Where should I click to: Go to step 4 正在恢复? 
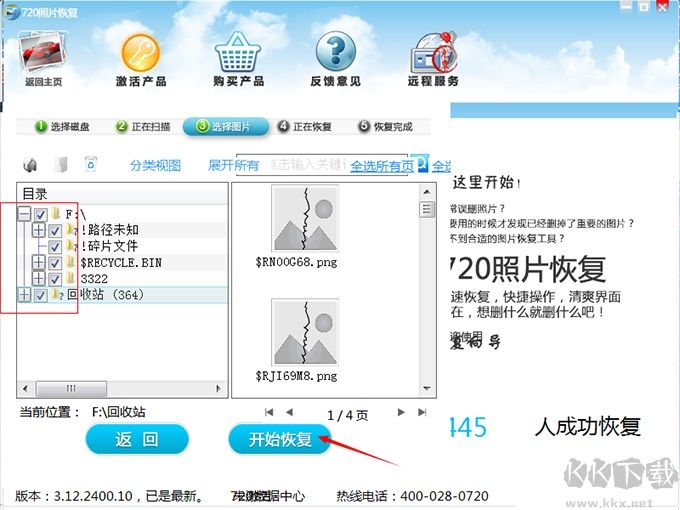304,126
